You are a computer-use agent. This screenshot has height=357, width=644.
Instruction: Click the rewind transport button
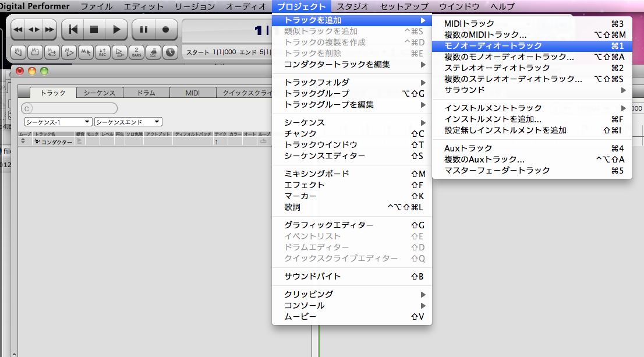pyautogui.click(x=17, y=30)
